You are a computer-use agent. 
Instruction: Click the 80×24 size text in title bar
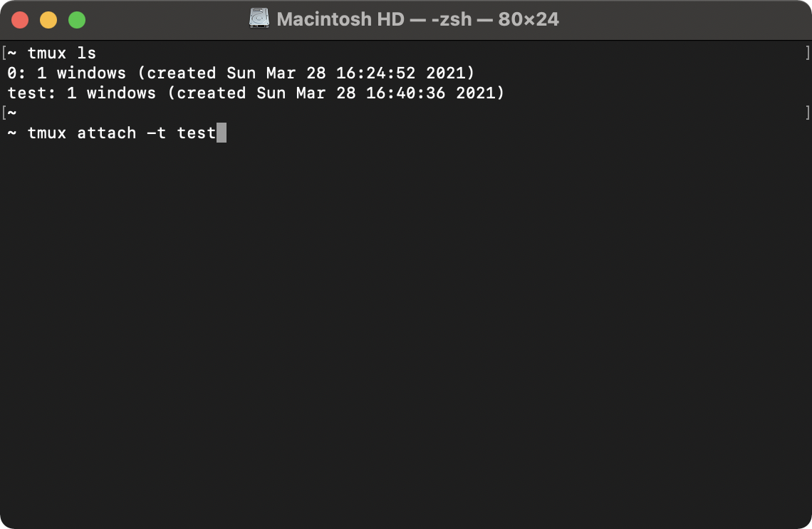(529, 19)
